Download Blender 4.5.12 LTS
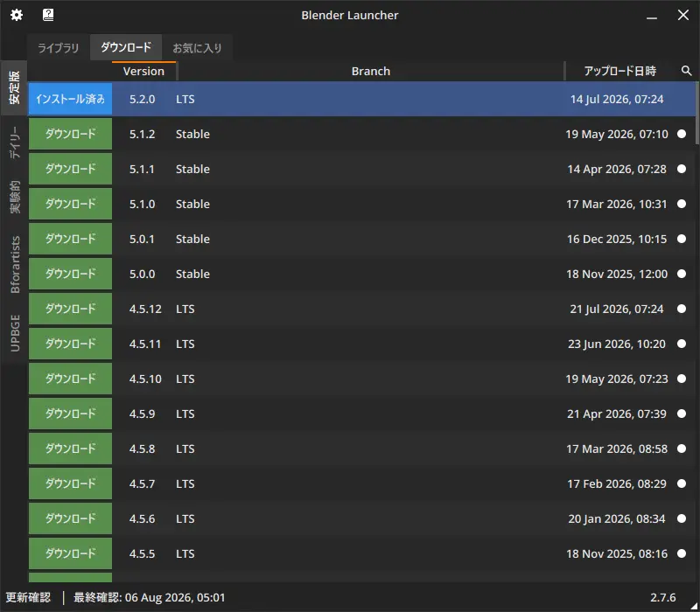The height and width of the screenshot is (612, 700). tap(71, 309)
